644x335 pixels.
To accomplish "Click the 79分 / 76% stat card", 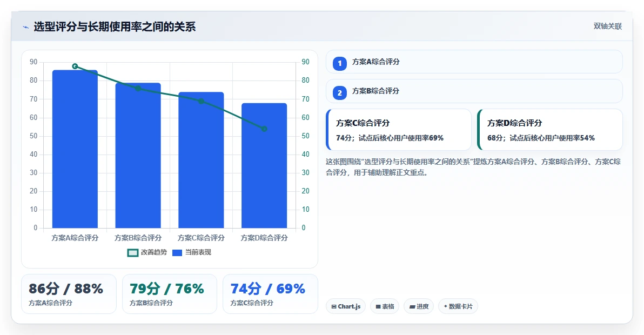I will pos(170,294).
